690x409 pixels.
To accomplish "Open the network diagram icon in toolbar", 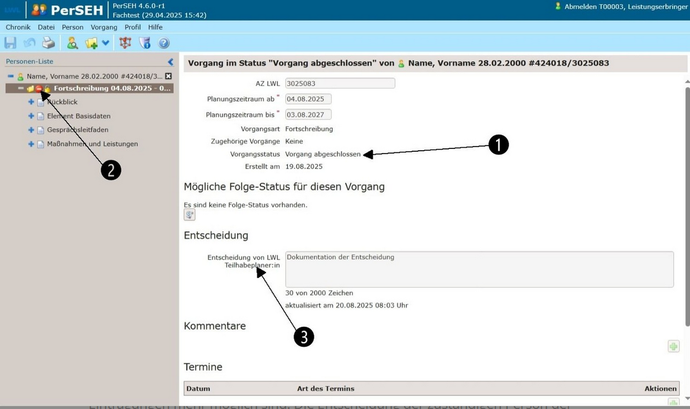I will (x=125, y=43).
